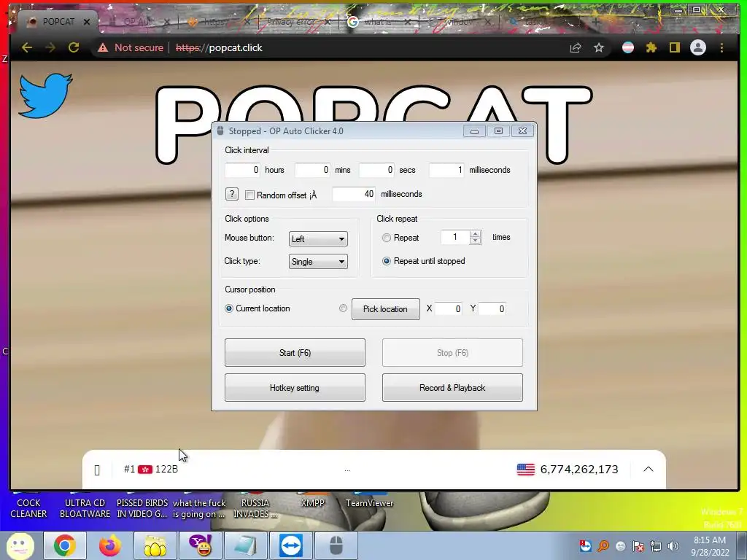This screenshot has width=747, height=560.
Task: Open the TeamViewer desktop shortcut
Action: point(370,502)
